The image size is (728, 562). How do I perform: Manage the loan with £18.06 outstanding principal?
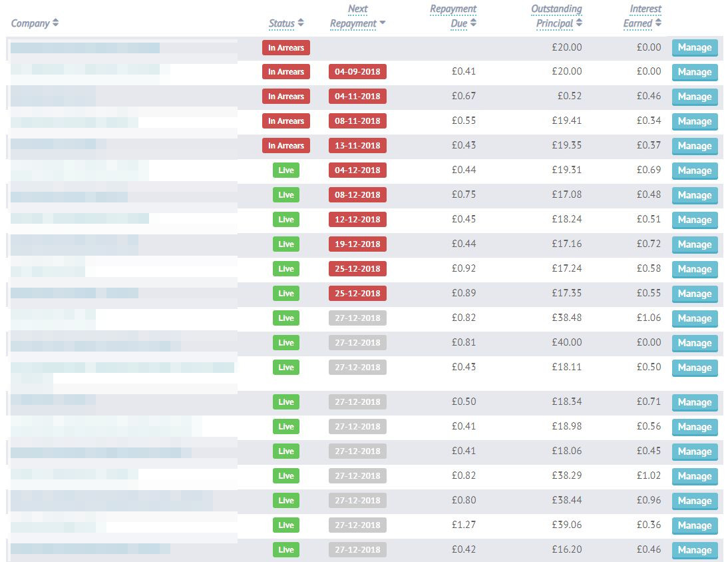[x=695, y=451]
